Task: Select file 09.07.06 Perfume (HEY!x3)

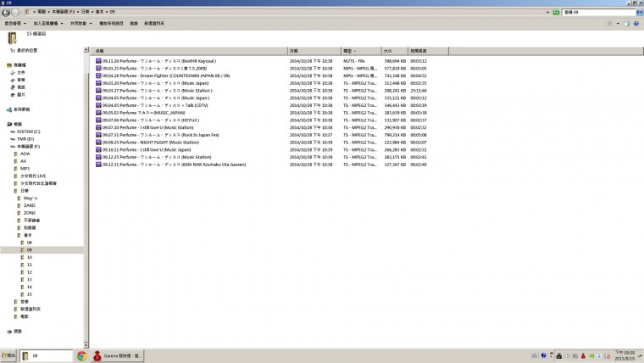Action: click(151, 120)
